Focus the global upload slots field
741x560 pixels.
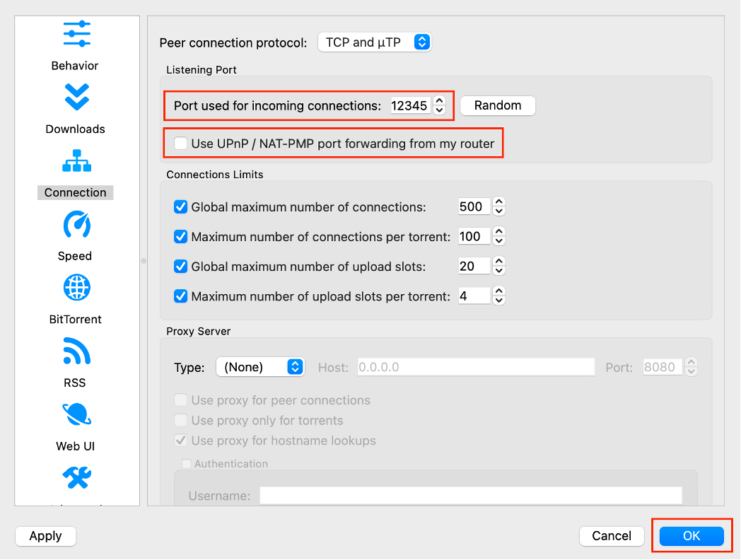tap(474, 266)
